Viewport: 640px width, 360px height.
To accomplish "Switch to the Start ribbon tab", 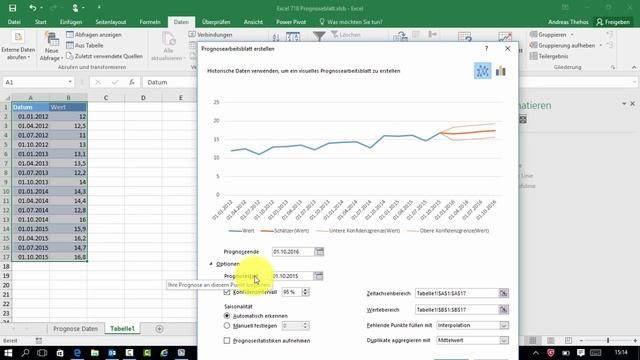I will click(x=40, y=22).
